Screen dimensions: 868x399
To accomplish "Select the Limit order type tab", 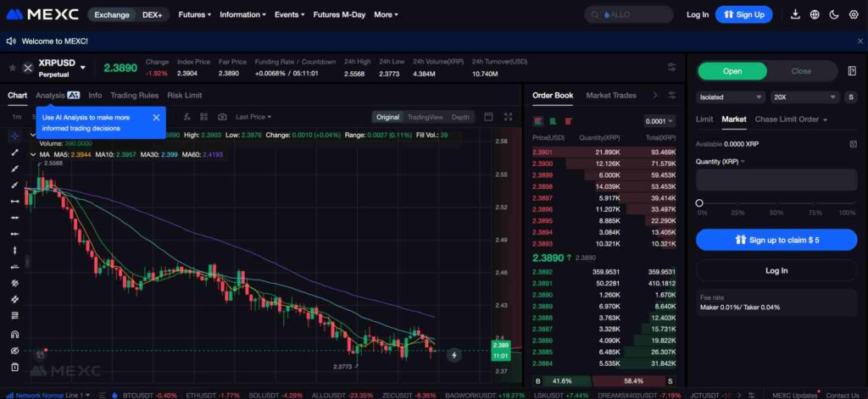I will point(704,119).
